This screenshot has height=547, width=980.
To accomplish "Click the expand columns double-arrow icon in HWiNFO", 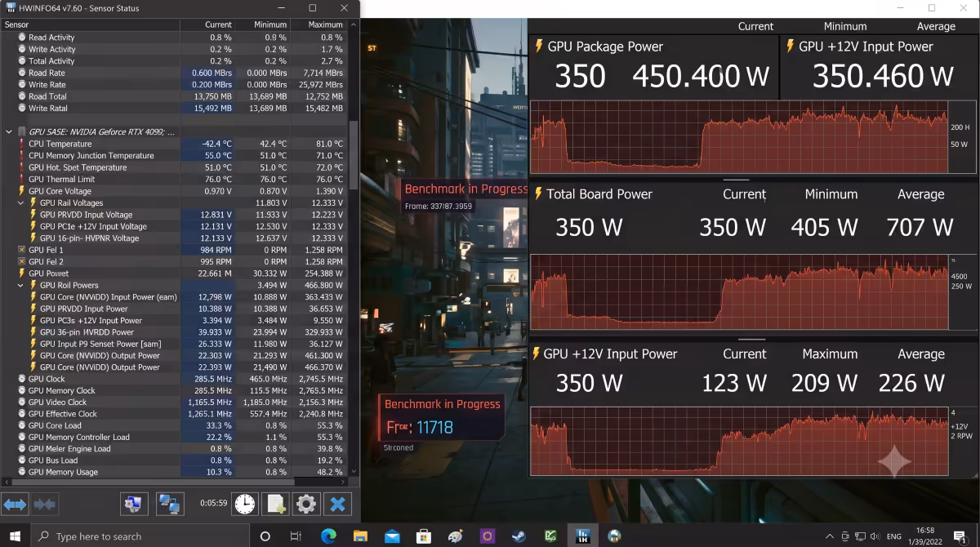I will click(16, 504).
